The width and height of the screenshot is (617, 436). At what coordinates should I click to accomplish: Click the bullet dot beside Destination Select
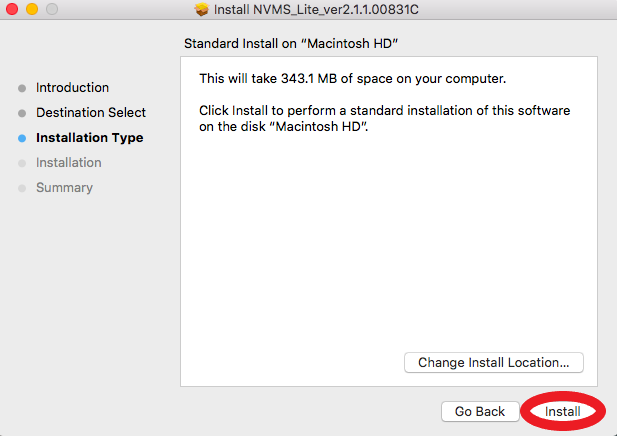[x=22, y=113]
